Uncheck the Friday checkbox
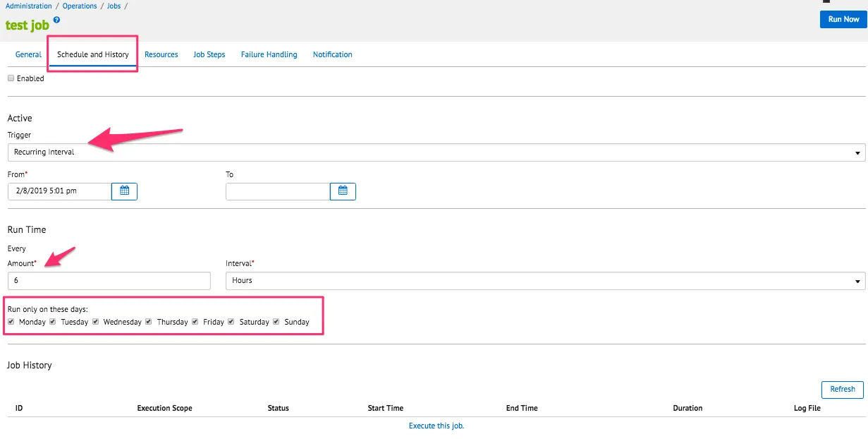 pos(195,322)
